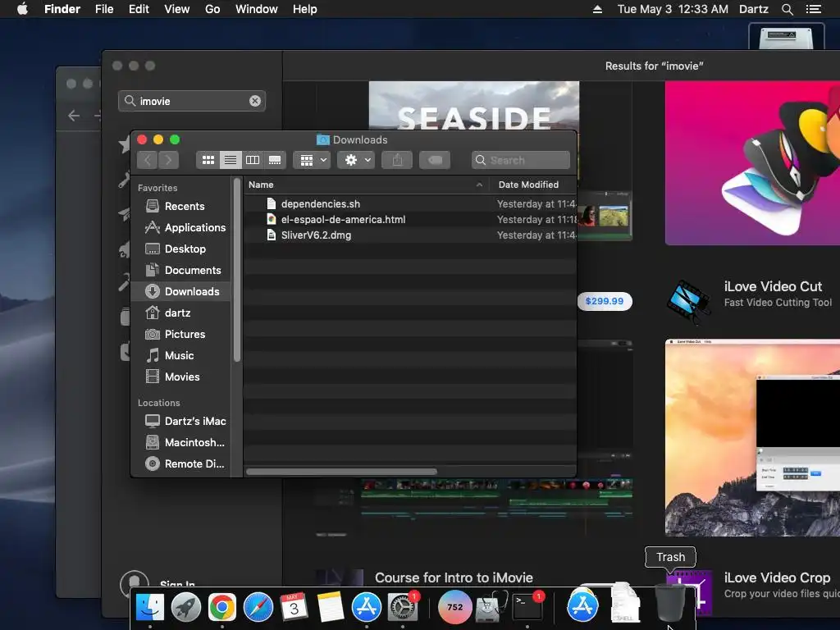The image size is (840, 630).
Task: Open the Go menu
Action: pyautogui.click(x=212, y=9)
